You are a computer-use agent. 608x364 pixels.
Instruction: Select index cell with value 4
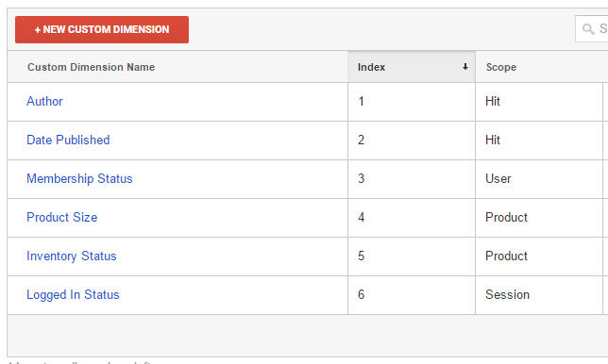click(x=412, y=218)
